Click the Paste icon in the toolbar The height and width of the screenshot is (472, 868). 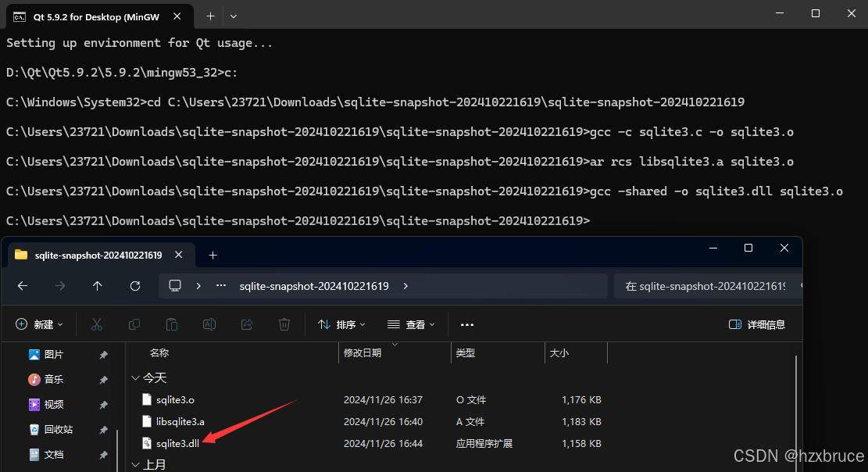[172, 324]
